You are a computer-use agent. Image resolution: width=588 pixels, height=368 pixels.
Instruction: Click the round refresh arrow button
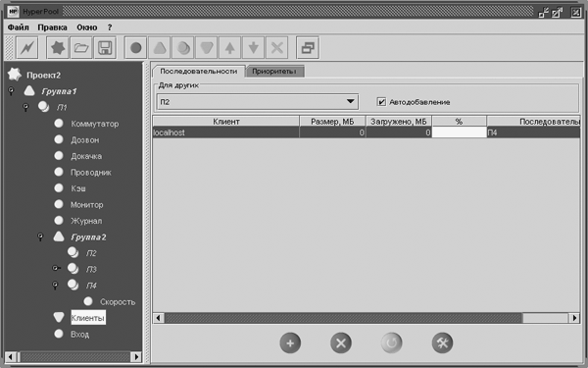[x=391, y=342]
